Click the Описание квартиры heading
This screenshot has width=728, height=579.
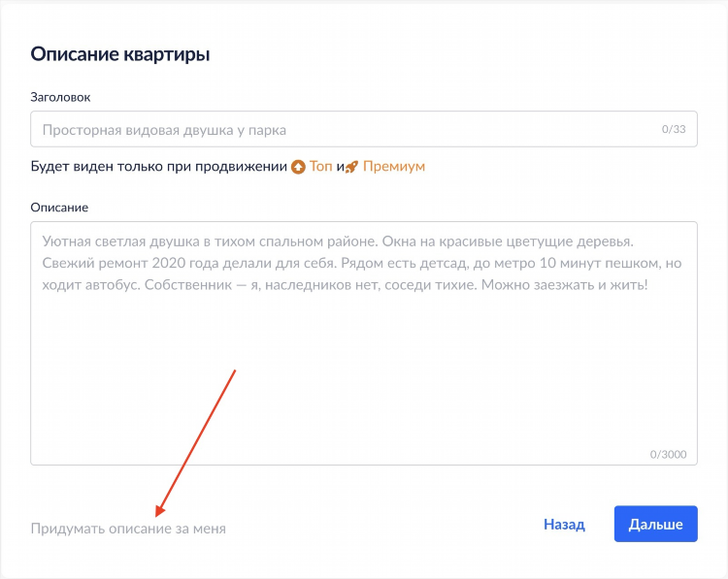(x=120, y=54)
